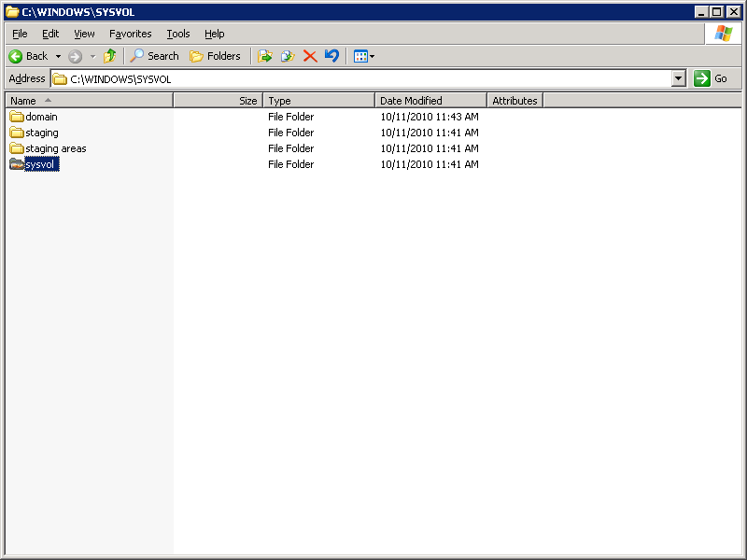Select the staging areas folder icon

[x=17, y=148]
